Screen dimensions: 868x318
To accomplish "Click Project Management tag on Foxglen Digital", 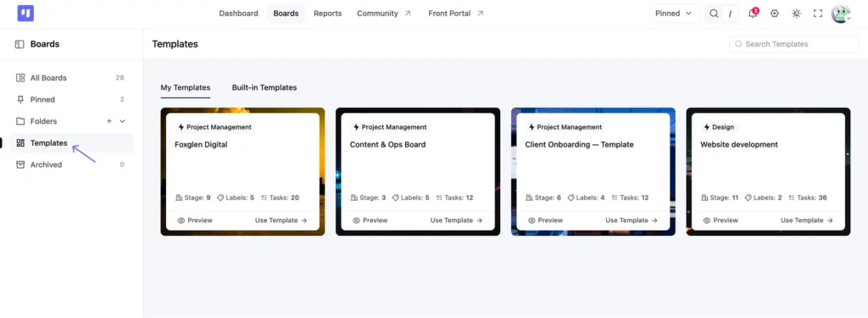I will (214, 127).
